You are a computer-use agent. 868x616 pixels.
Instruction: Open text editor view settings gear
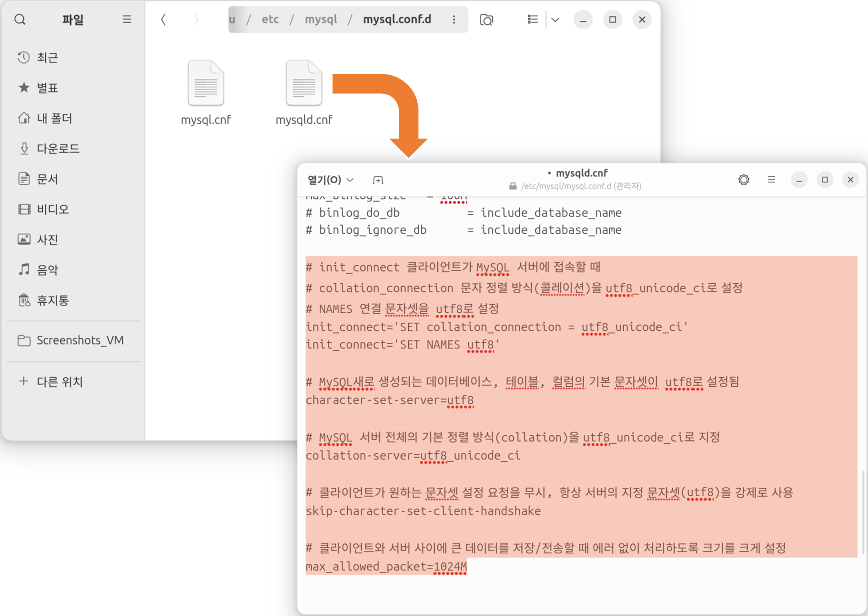[x=744, y=180]
